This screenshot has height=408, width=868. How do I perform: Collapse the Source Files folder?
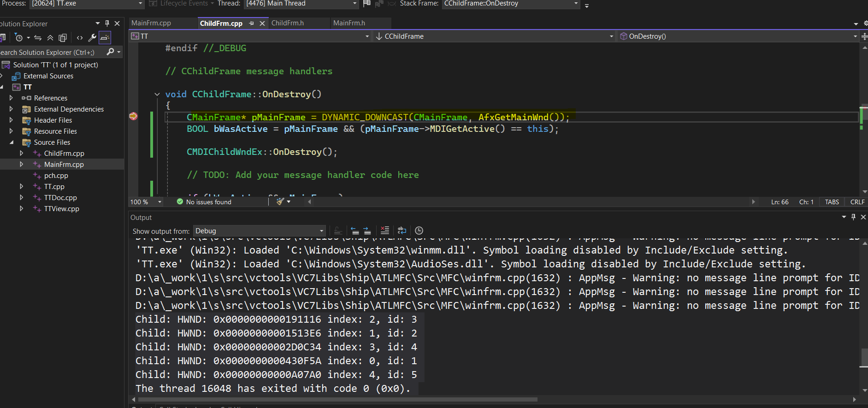(11, 142)
